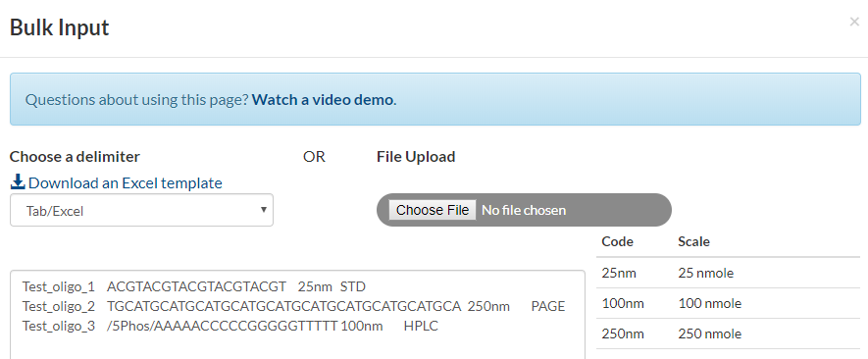Click the Choose File button
868x359 pixels.
[x=433, y=210]
